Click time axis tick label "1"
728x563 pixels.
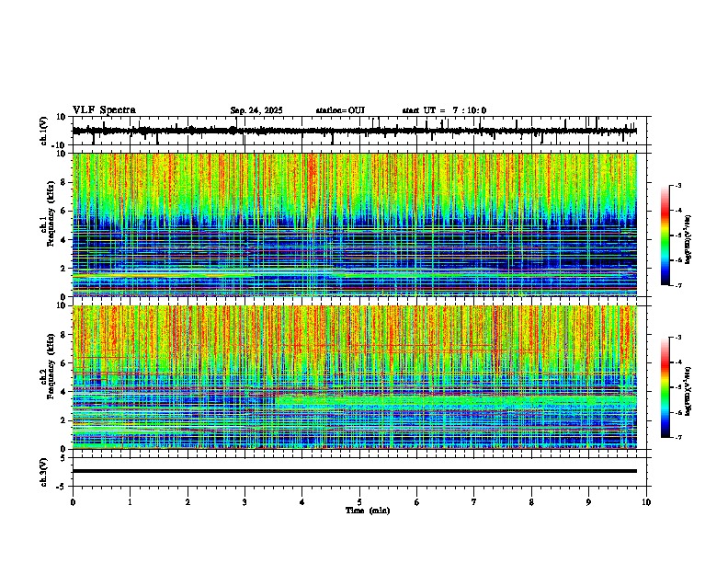click(130, 502)
